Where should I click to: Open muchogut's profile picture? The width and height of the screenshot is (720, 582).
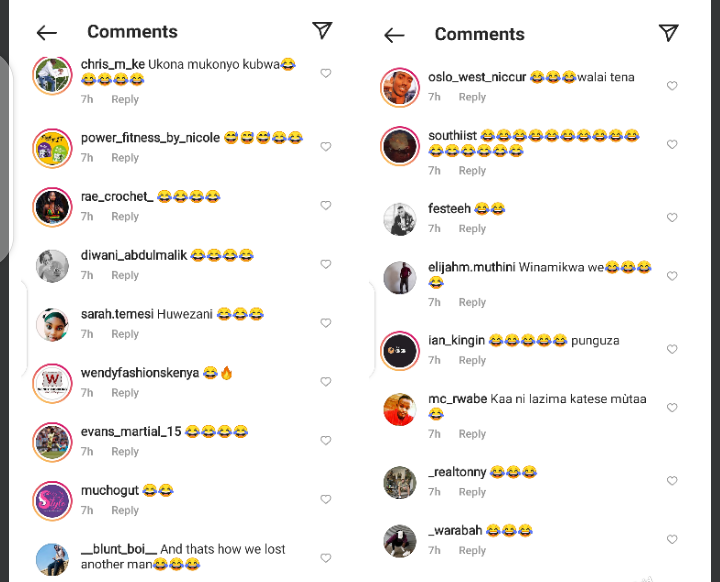pyautogui.click(x=52, y=501)
